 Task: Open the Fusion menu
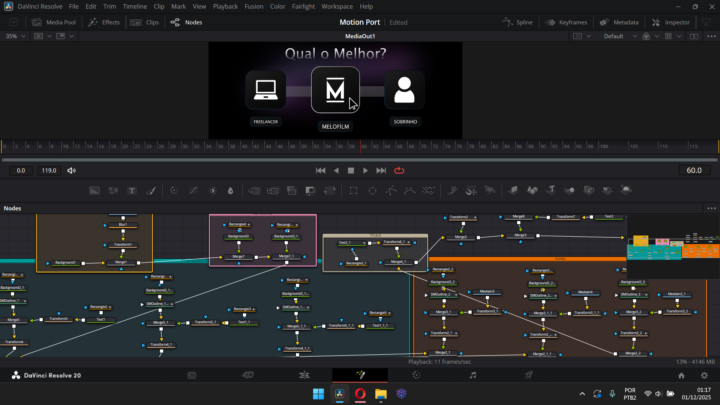click(252, 6)
